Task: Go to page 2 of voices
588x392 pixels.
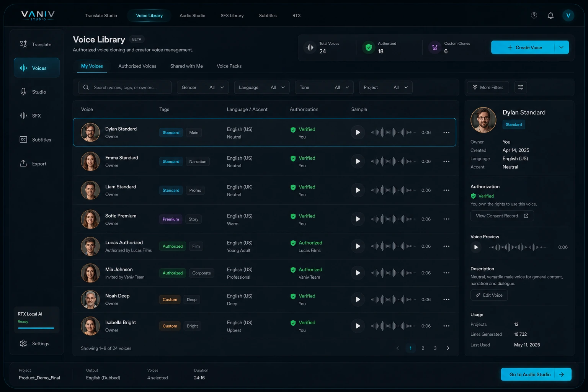Action: pyautogui.click(x=423, y=348)
